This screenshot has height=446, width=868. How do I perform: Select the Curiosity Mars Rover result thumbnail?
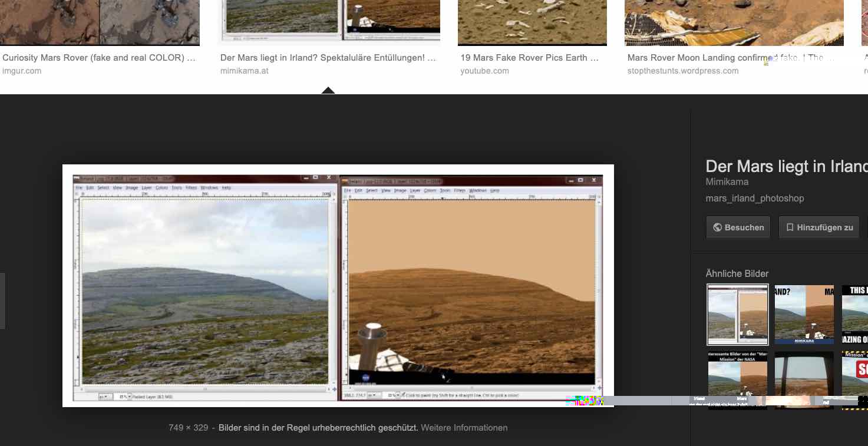[x=100, y=22]
